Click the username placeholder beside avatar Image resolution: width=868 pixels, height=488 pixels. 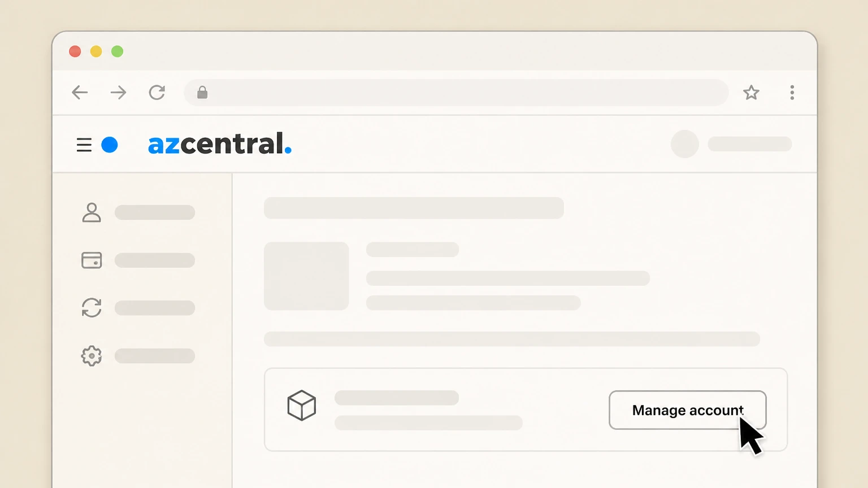(x=750, y=144)
